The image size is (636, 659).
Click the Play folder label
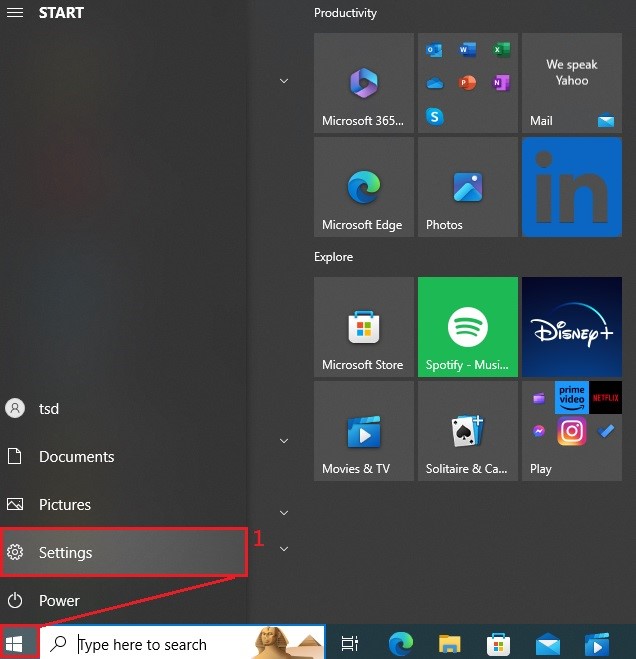pyautogui.click(x=541, y=469)
